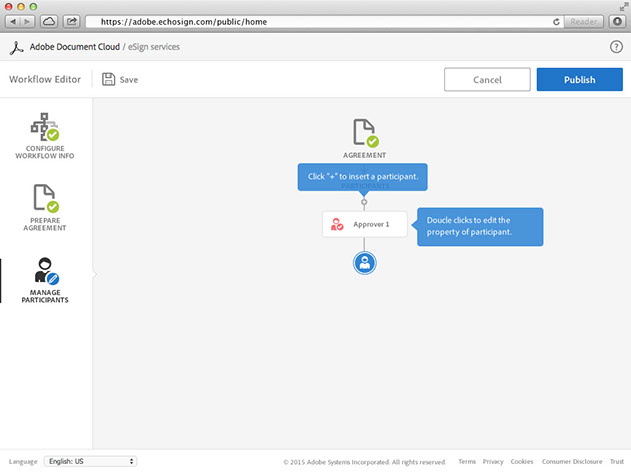Open the Language dropdown
The height and width of the screenshot is (473, 631).
click(x=90, y=461)
